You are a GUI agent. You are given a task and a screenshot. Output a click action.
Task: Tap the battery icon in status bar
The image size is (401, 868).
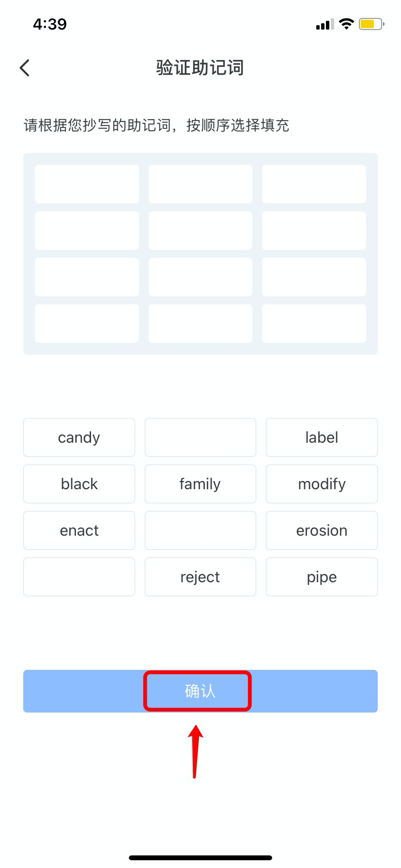tap(371, 24)
